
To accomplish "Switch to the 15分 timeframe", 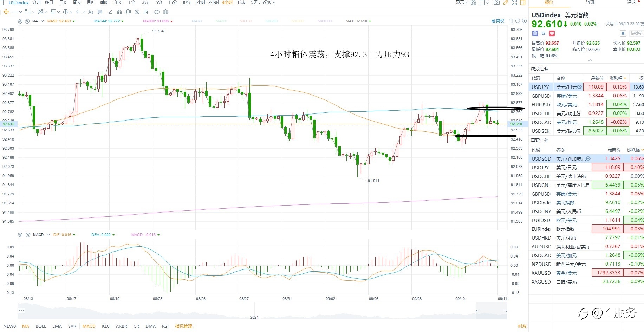I will coord(172,2).
